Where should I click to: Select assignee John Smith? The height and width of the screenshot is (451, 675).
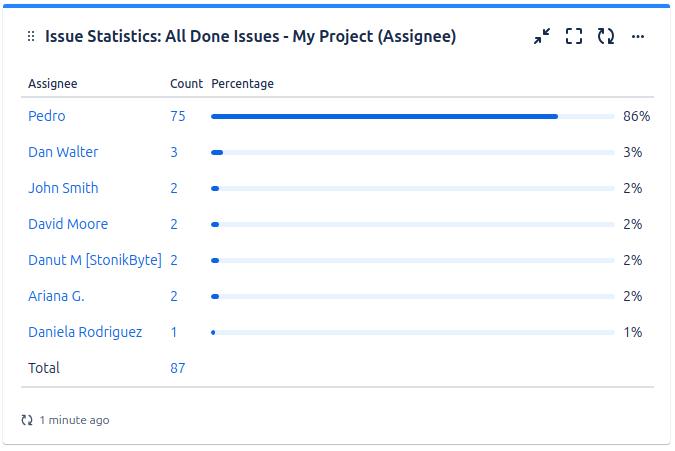point(63,188)
